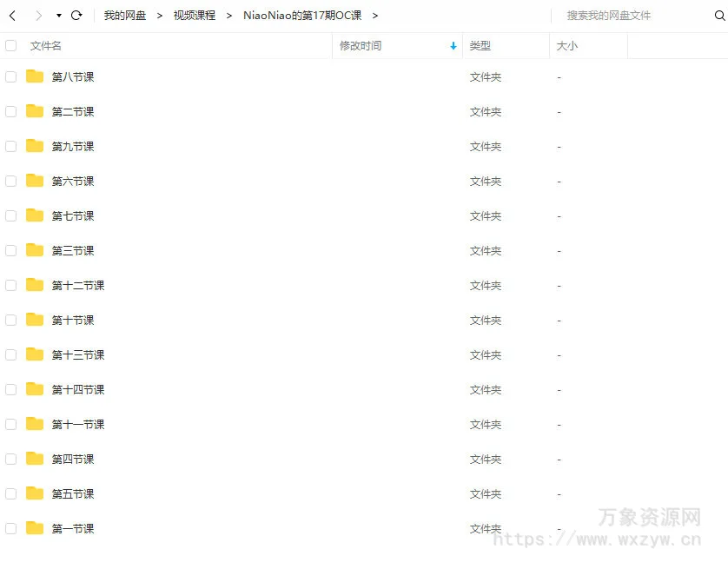Select the checkbox for 第七节课
This screenshot has width=728, height=569.
(x=10, y=215)
